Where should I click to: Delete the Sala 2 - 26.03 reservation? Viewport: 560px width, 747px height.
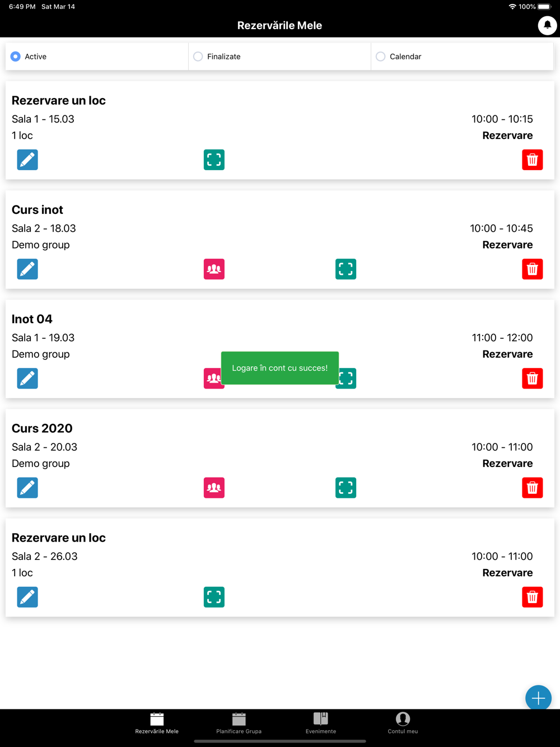pos(533,597)
